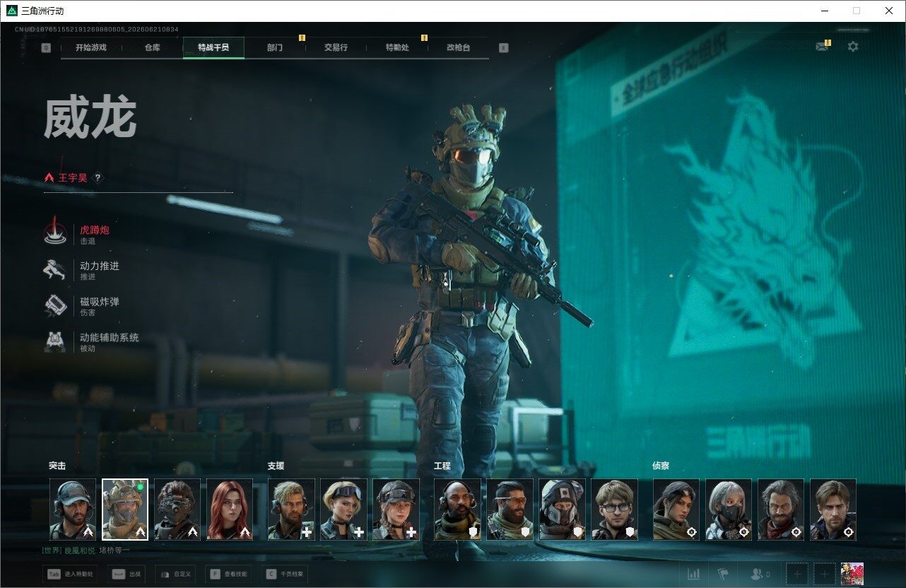Click the 动能辅助系统 skill name text
This screenshot has width=906, height=588.
(110, 338)
